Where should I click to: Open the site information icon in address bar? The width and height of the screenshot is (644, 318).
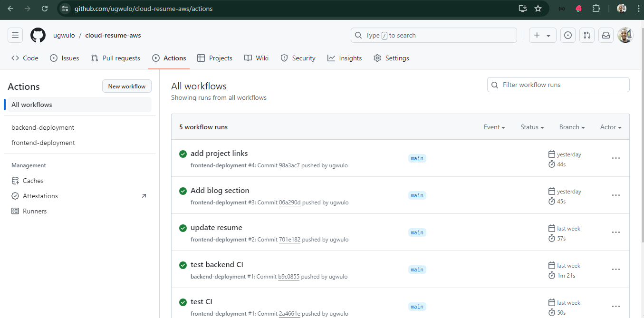pos(66,9)
